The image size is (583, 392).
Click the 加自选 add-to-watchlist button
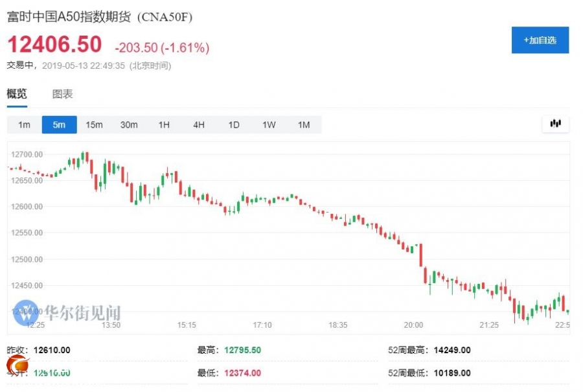tap(540, 40)
